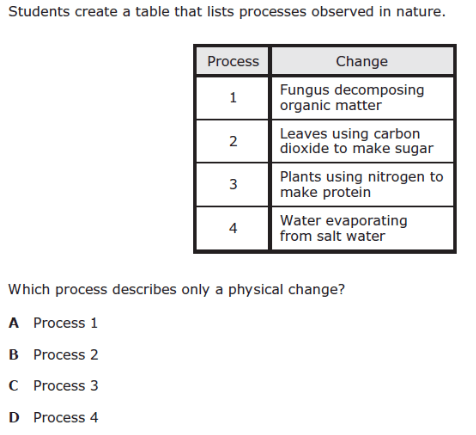The height and width of the screenshot is (435, 476).
Task: Click the question about physical change
Action: 176,289
